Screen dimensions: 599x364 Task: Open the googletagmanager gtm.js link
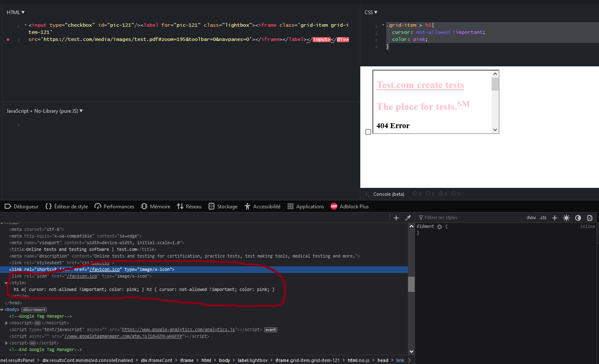tap(124, 336)
